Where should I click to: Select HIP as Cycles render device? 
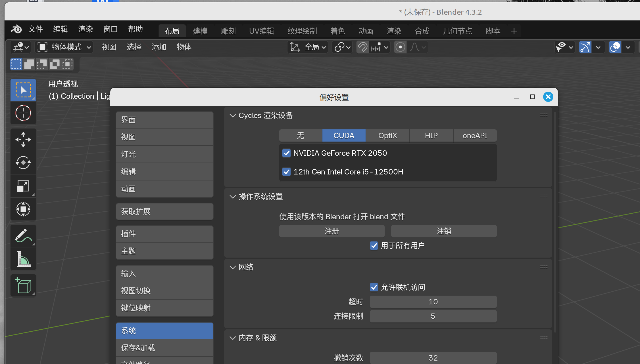click(431, 136)
